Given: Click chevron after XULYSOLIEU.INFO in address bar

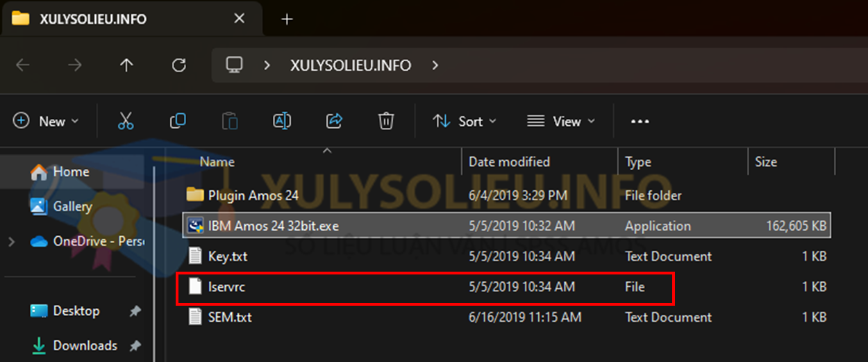Looking at the screenshot, I should point(435,65).
